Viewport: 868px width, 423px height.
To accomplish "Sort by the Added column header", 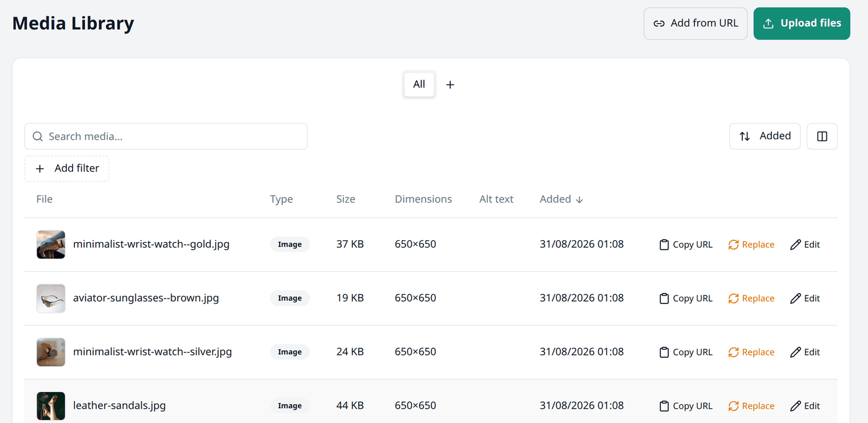I will pos(562,199).
